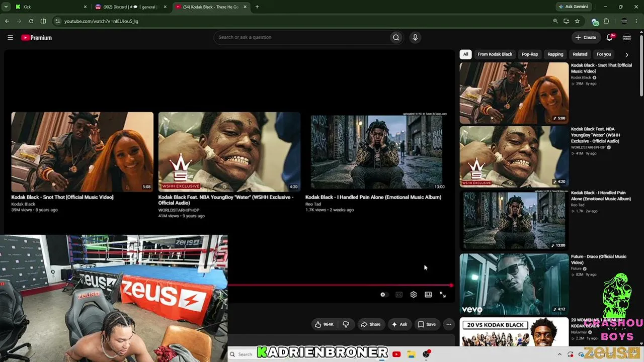Viewport: 644px width, 362px height.
Task: Open Ask Gemini in the browser
Action: (573, 7)
